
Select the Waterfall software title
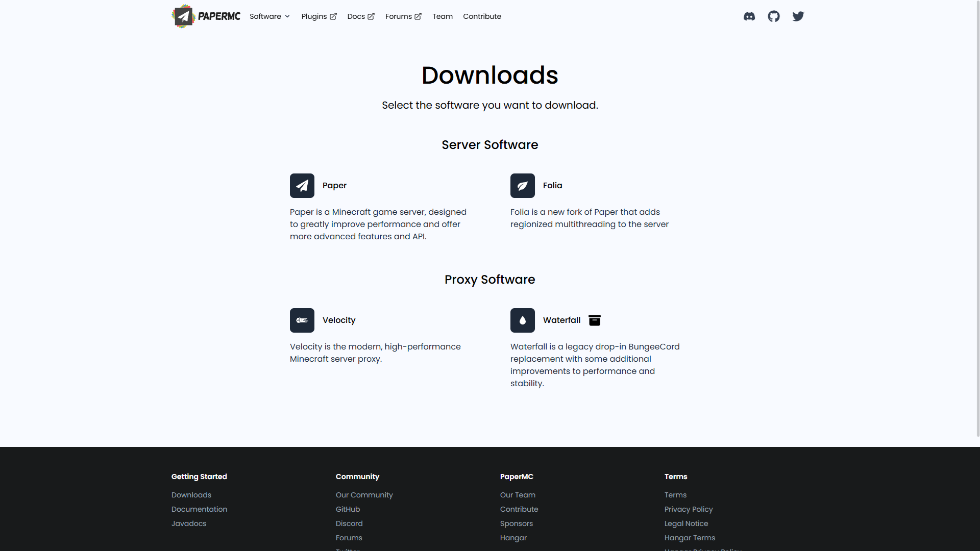click(x=561, y=320)
